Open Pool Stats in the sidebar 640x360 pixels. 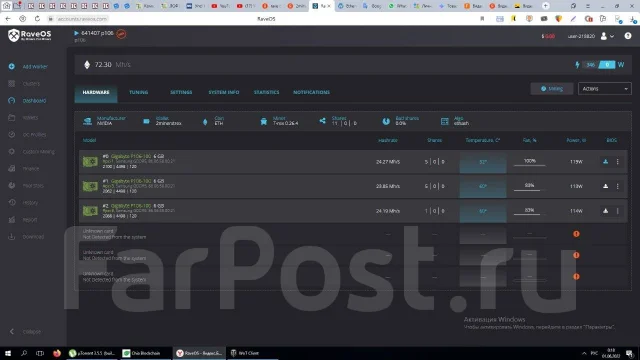coord(33,185)
